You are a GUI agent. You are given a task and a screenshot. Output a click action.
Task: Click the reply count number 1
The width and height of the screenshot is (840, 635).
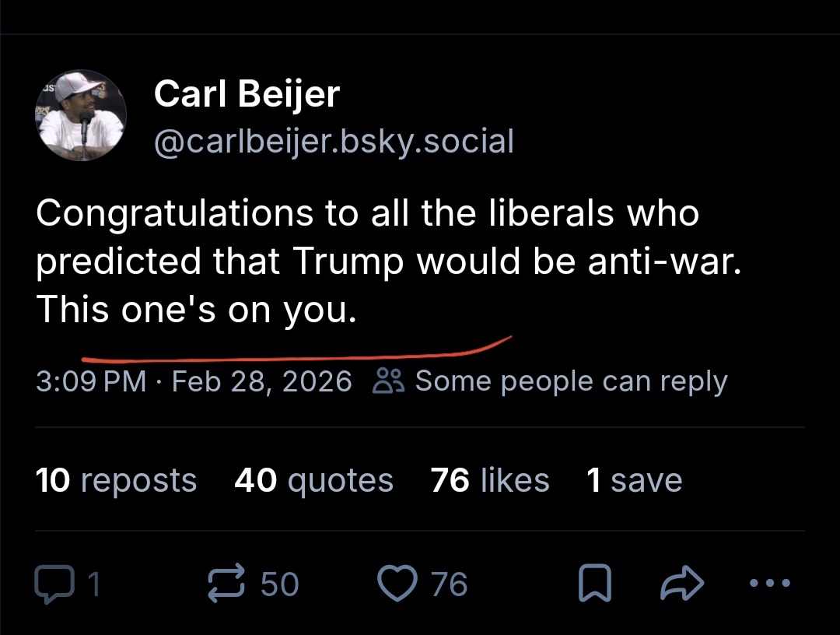(x=93, y=584)
